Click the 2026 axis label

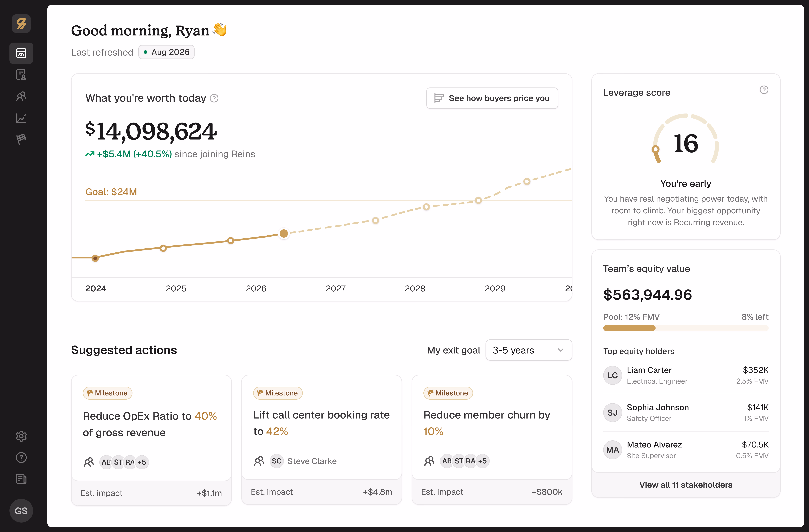[256, 288]
